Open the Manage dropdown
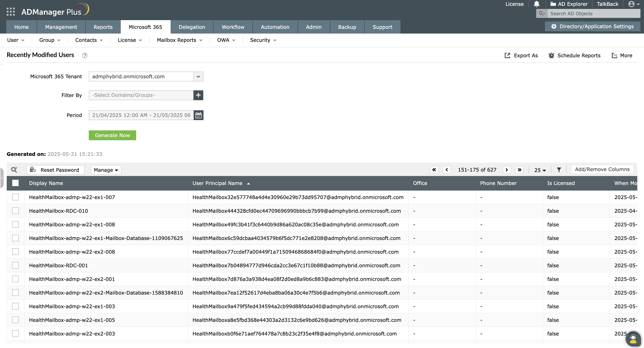Viewport: 644px width, 348px height. (x=106, y=170)
